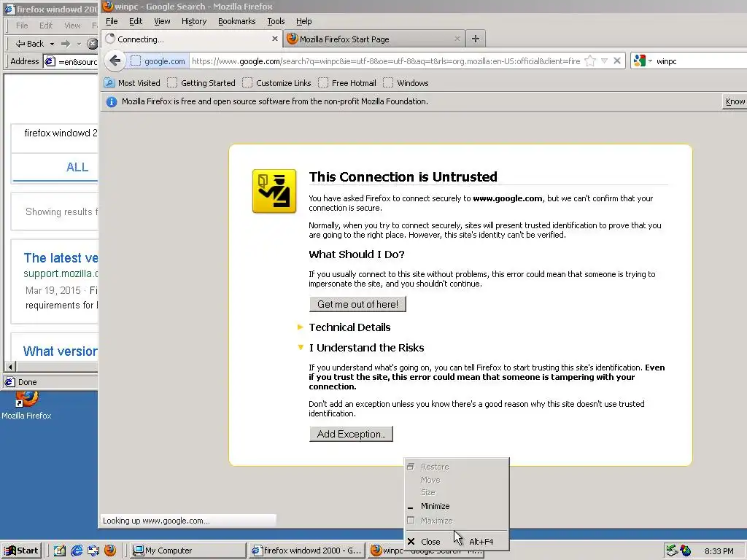Image resolution: width=747 pixels, height=560 pixels.
Task: Click the Firefox back arrow button
Action: (x=115, y=61)
